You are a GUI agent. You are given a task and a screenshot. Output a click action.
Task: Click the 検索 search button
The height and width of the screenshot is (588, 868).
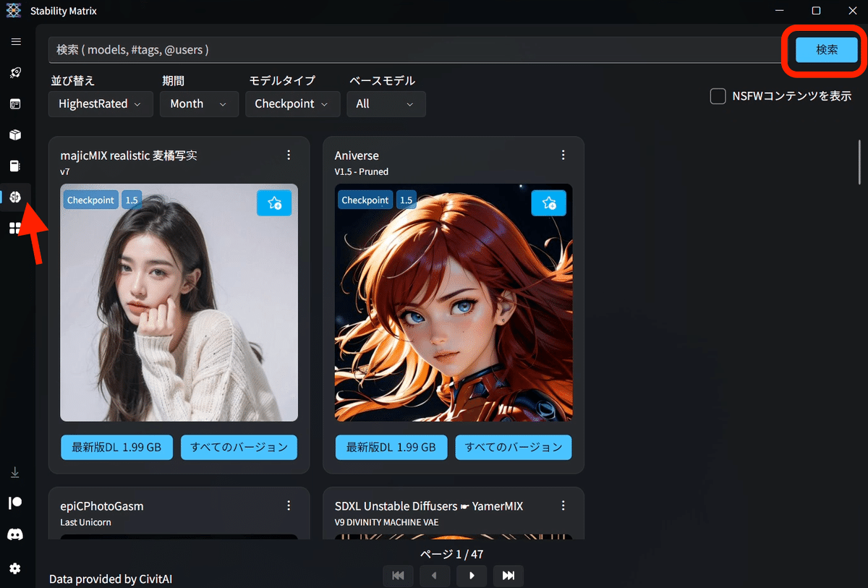[827, 50]
